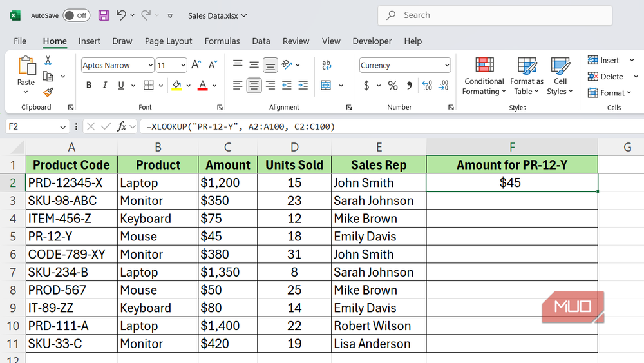
Task: Click the Cut scissors icon
Action: (x=48, y=61)
